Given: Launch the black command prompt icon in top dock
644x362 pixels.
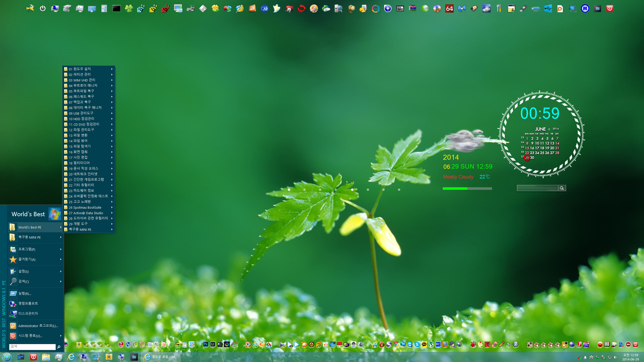Looking at the screenshot, I should (x=116, y=9).
